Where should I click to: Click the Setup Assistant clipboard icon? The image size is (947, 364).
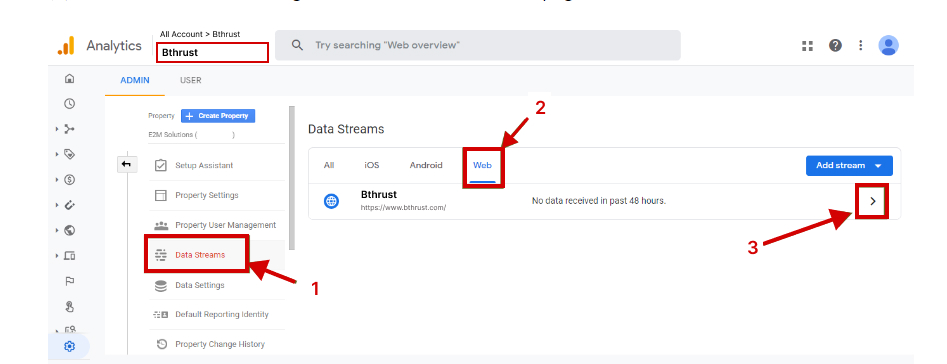click(x=161, y=165)
